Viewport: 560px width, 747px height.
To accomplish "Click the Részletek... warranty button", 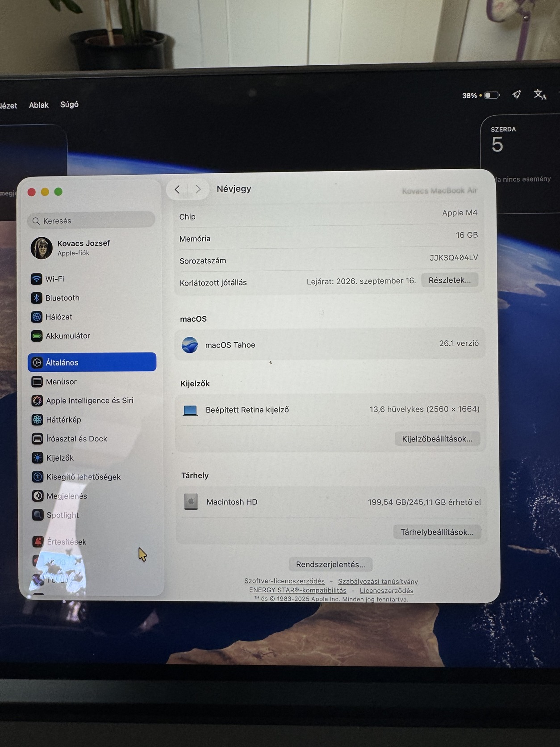I will click(x=450, y=280).
